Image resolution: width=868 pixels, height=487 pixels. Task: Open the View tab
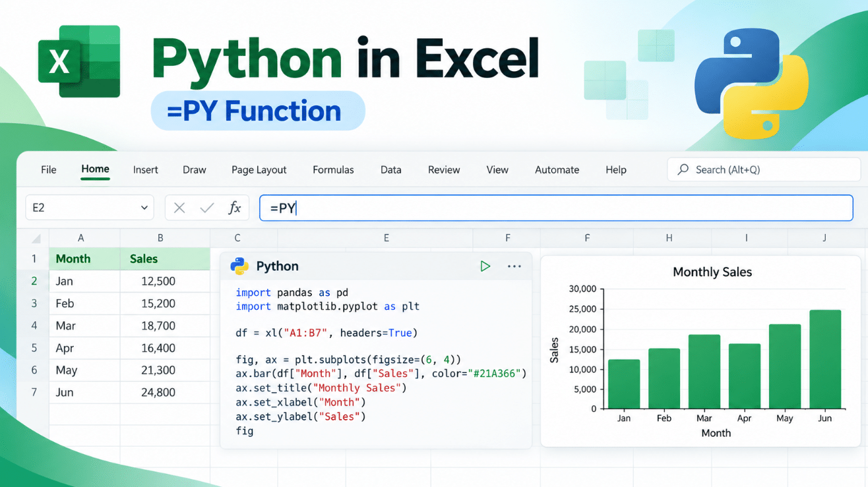click(x=497, y=169)
